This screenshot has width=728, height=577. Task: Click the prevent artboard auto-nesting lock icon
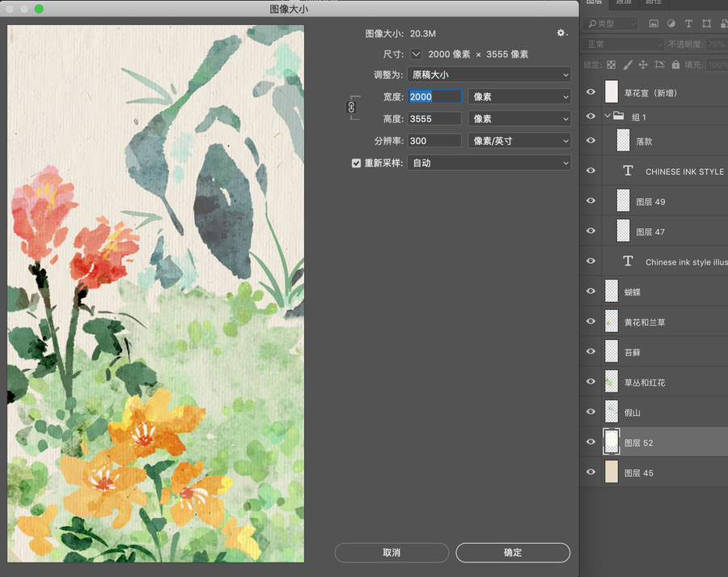(x=659, y=65)
